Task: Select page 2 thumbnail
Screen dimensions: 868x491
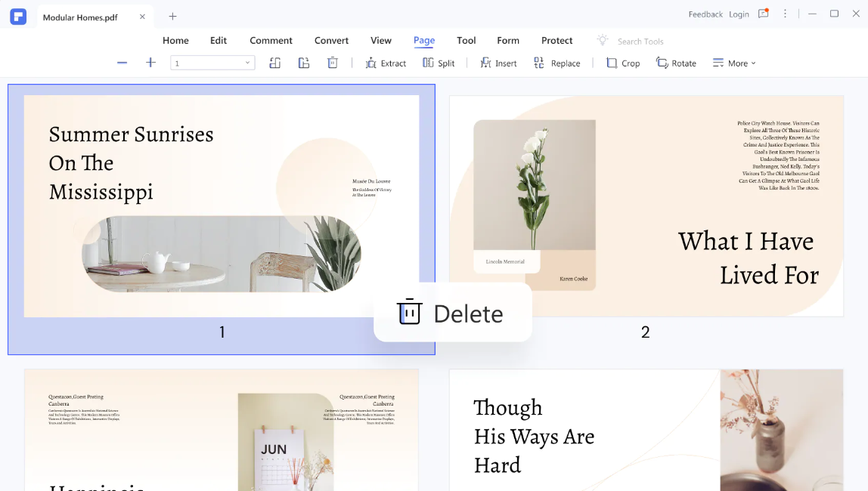Action: coord(646,205)
